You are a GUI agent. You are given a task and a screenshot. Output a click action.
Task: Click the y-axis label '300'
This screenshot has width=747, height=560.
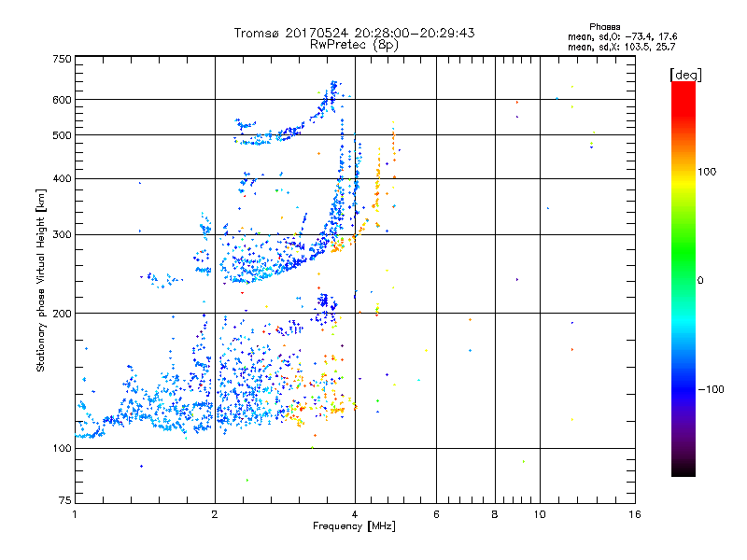[x=62, y=235]
